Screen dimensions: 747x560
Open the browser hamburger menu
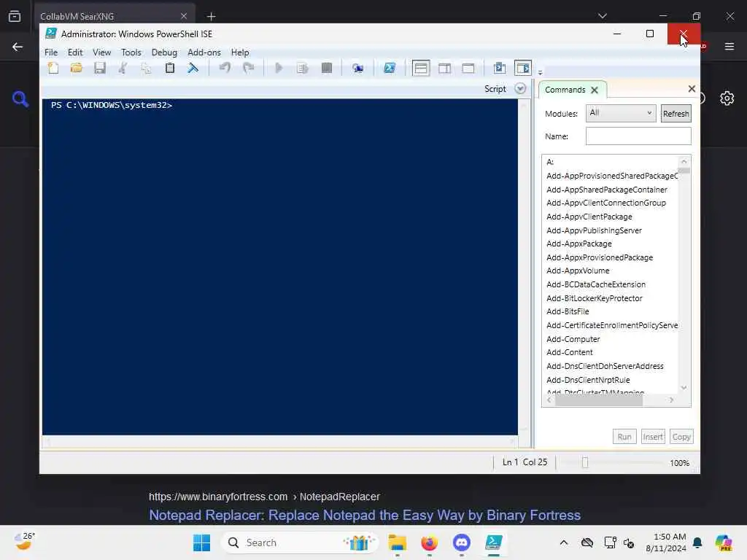pos(729,46)
